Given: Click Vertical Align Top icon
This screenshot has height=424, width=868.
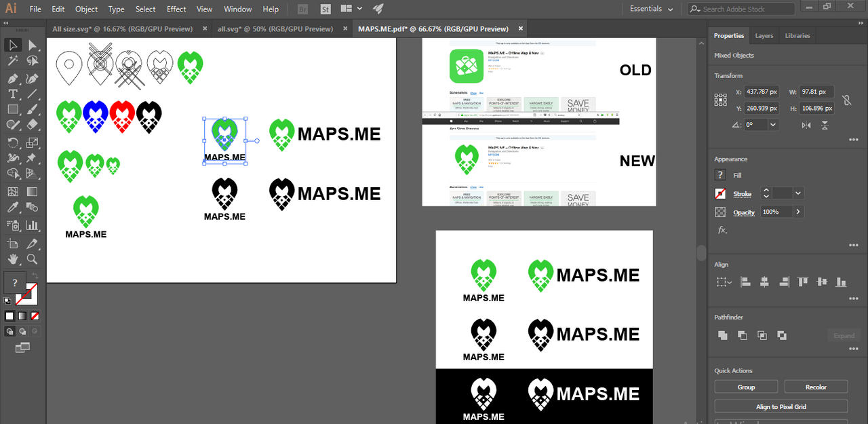Looking at the screenshot, I should point(803,282).
